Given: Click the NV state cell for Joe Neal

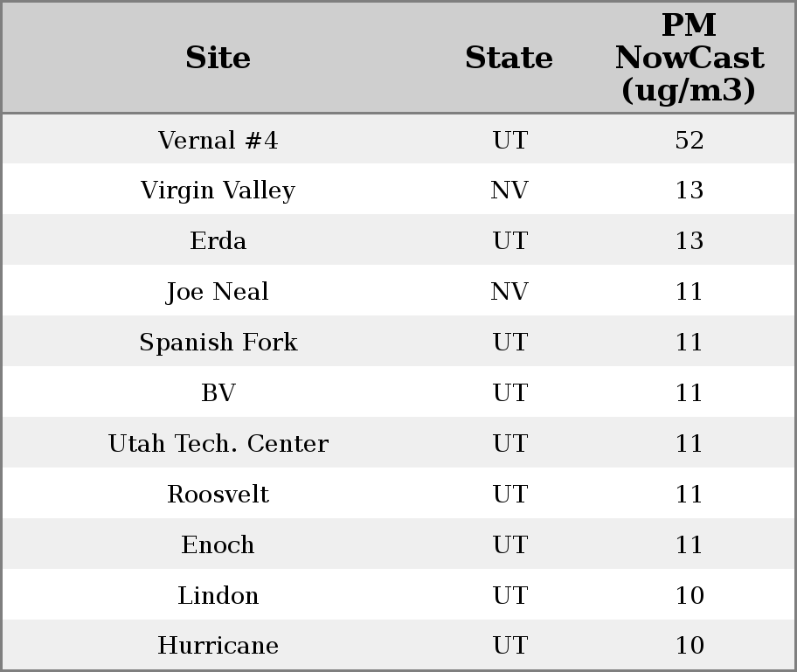Looking at the screenshot, I should coord(509,292).
